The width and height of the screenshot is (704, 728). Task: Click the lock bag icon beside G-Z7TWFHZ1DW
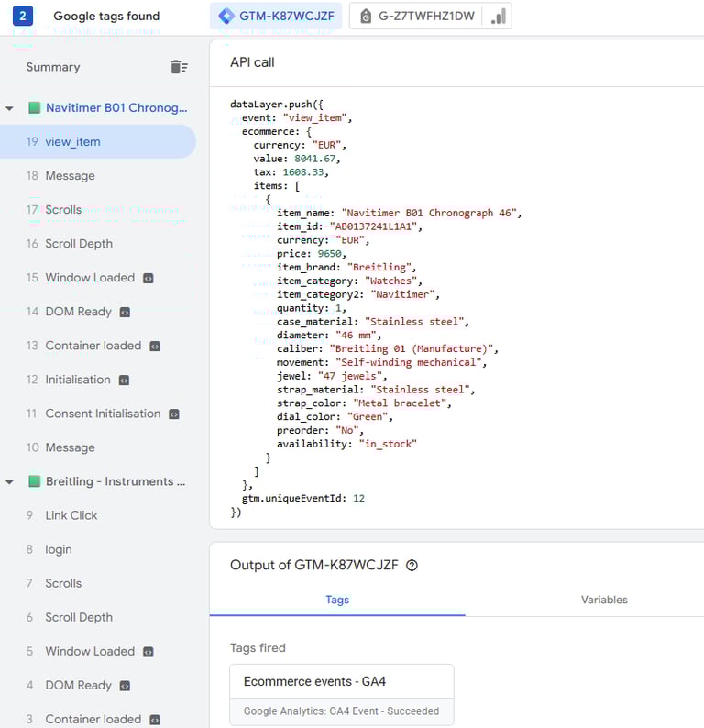[366, 17]
